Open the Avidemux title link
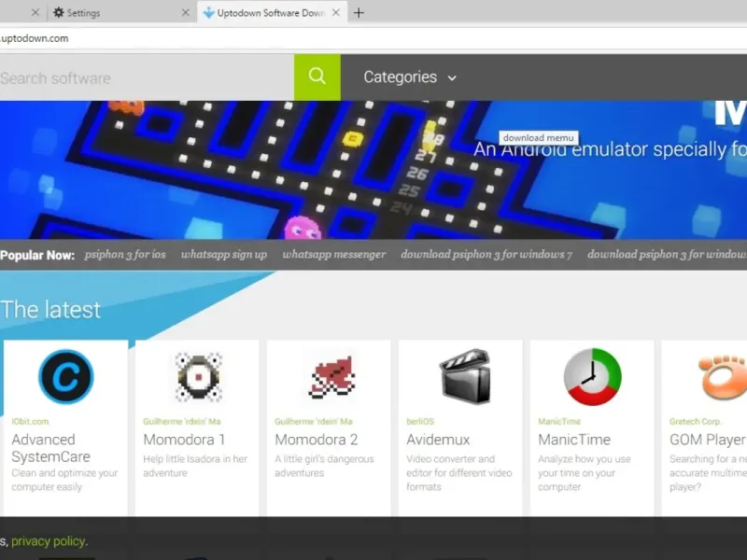This screenshot has width=747, height=560. [x=438, y=440]
